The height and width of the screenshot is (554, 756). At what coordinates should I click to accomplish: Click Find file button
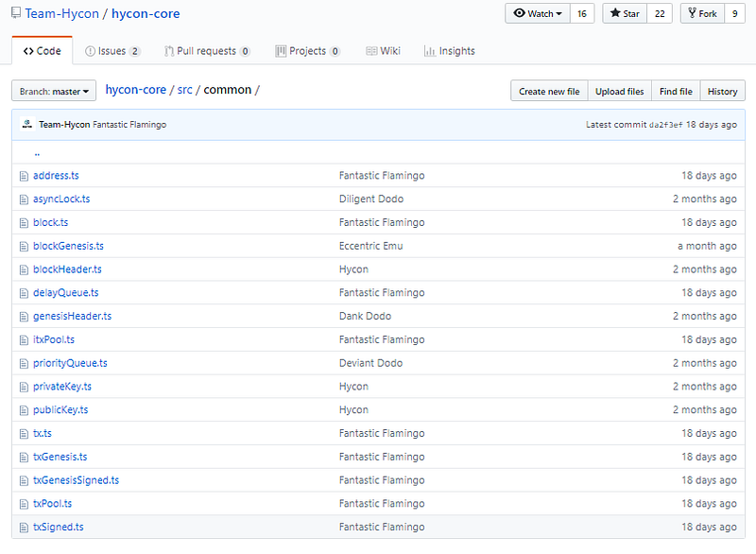pos(676,91)
